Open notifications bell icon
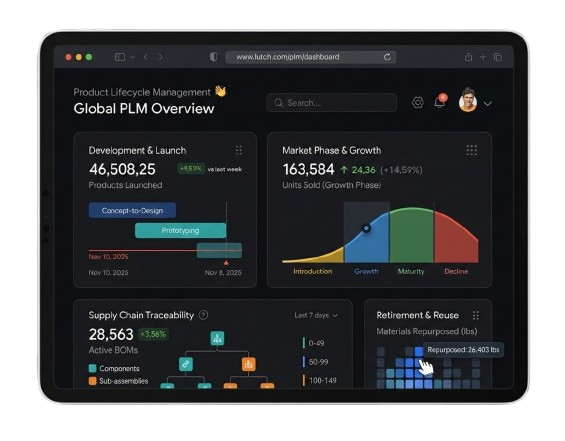The width and height of the screenshot is (565, 441). pos(440,102)
